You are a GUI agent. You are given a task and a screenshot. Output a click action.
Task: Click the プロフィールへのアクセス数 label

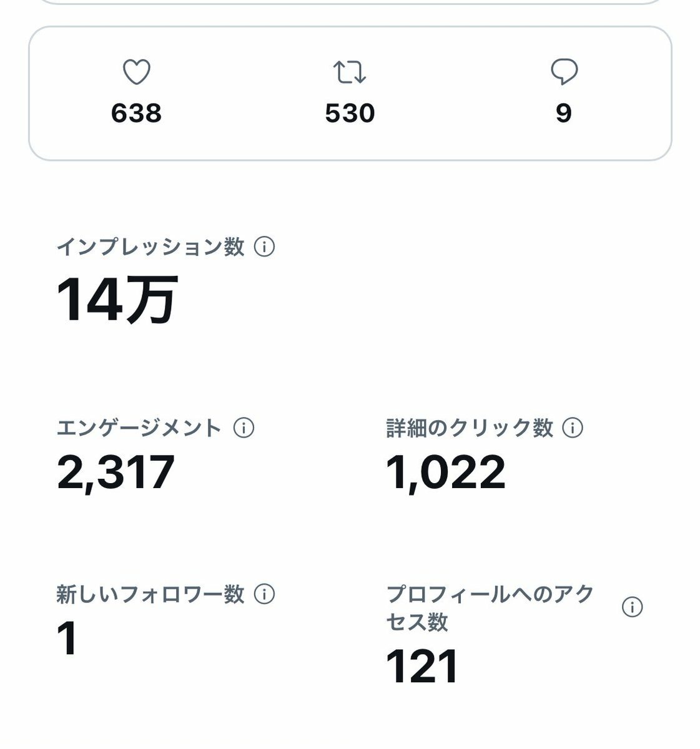tap(490, 607)
